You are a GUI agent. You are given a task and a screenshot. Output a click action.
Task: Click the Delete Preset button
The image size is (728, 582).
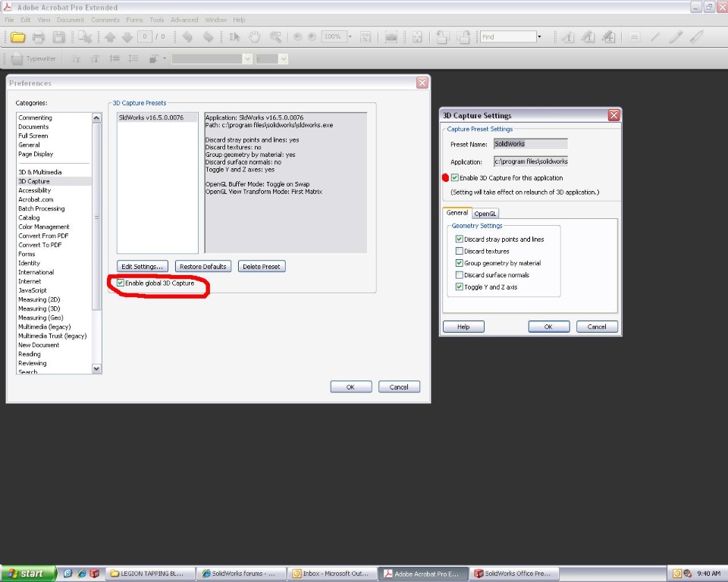262,267
